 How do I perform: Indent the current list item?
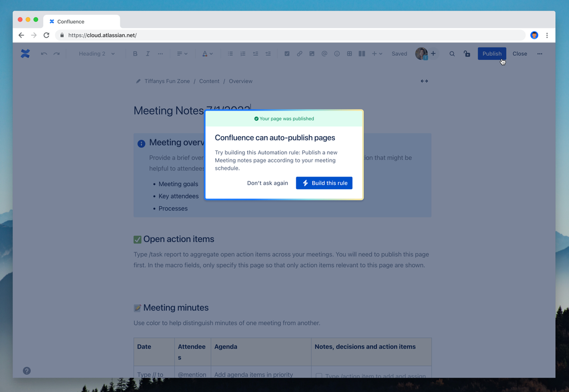(268, 54)
